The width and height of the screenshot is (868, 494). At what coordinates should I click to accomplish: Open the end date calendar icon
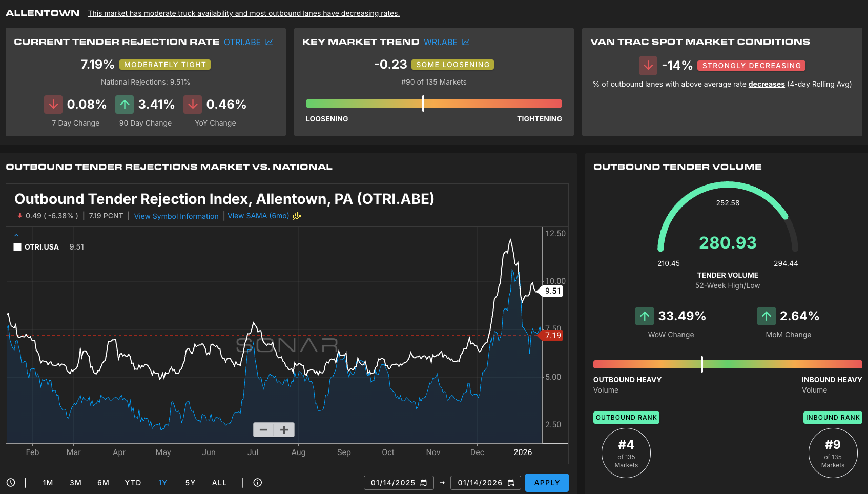(511, 483)
